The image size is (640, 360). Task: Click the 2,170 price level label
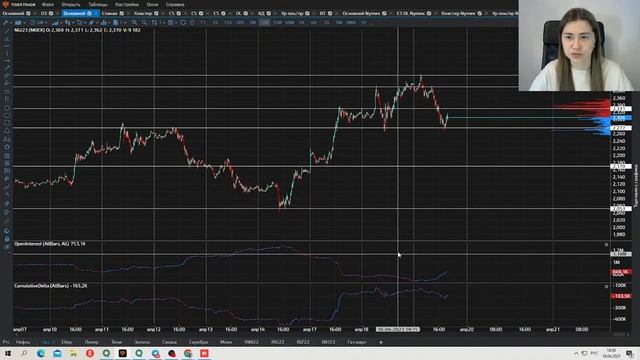click(x=621, y=166)
